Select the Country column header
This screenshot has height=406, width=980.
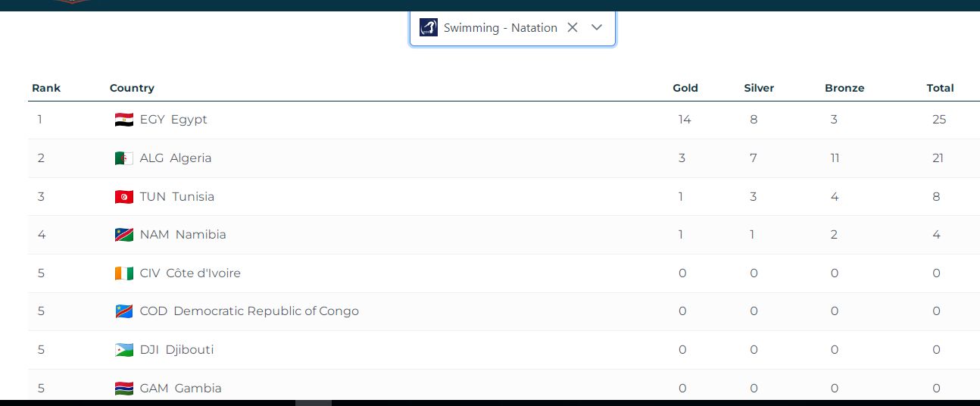pyautogui.click(x=132, y=88)
